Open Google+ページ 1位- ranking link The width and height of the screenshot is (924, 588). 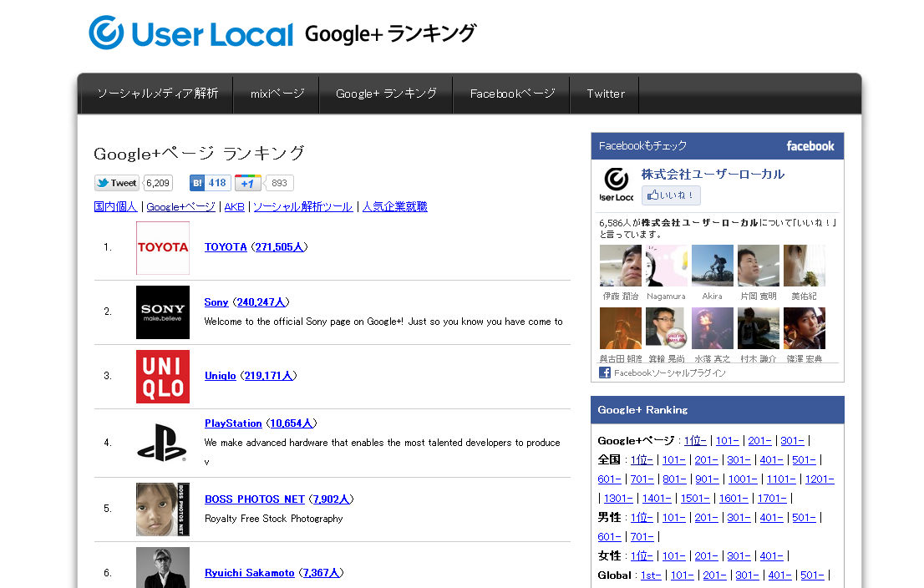(x=695, y=441)
